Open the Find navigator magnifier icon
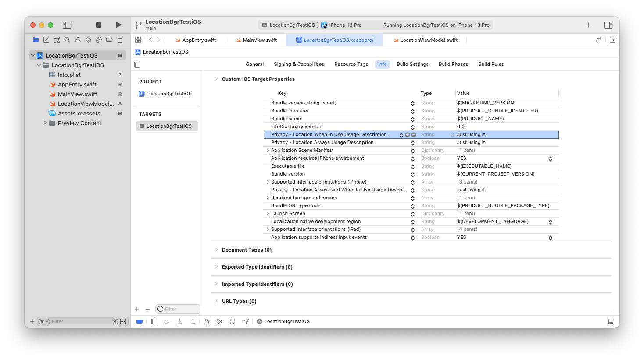The image size is (644, 360). tap(67, 40)
